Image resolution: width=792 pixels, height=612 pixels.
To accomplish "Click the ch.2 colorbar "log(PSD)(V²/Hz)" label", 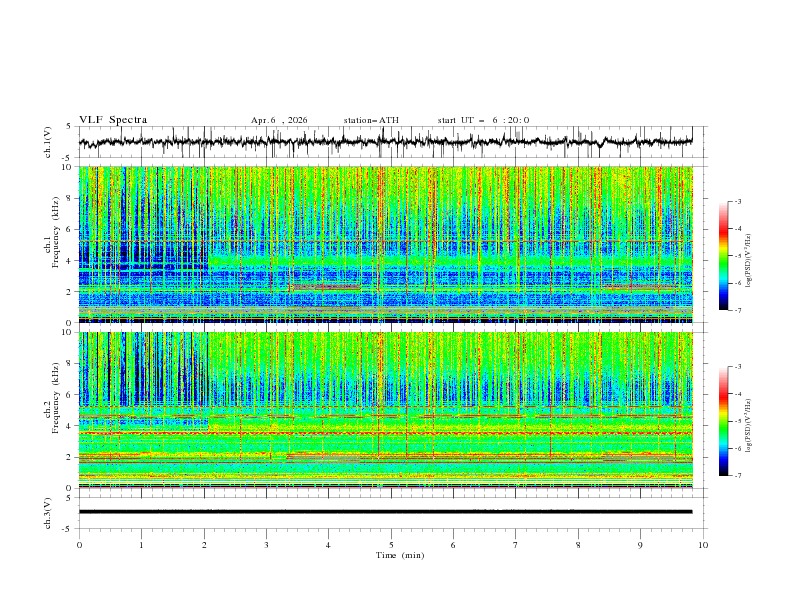I will (x=748, y=425).
